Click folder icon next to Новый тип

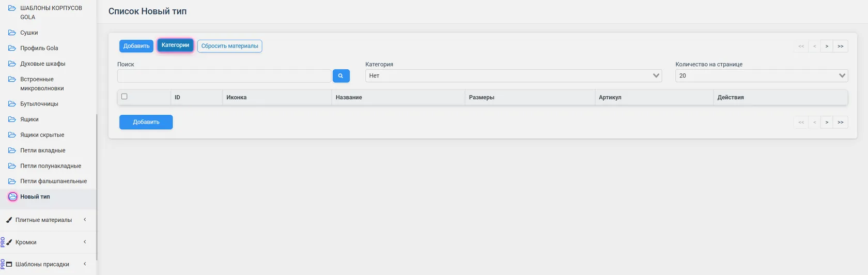tap(12, 197)
